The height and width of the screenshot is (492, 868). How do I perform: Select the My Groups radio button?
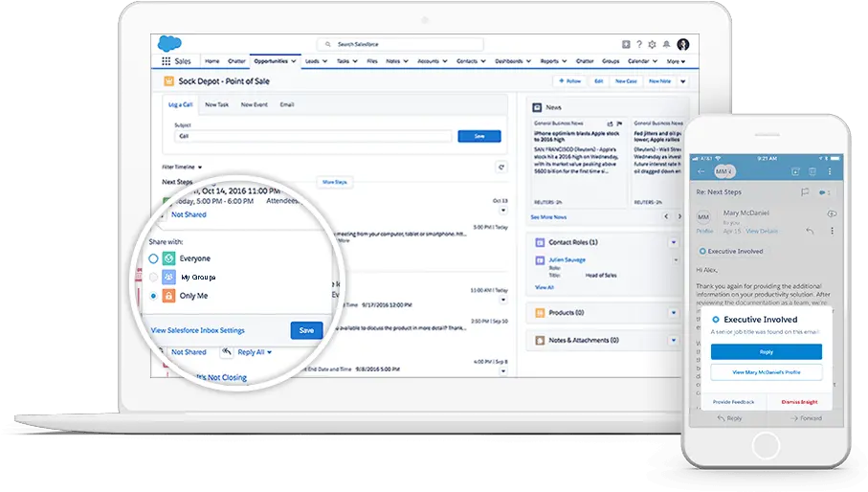tap(153, 278)
